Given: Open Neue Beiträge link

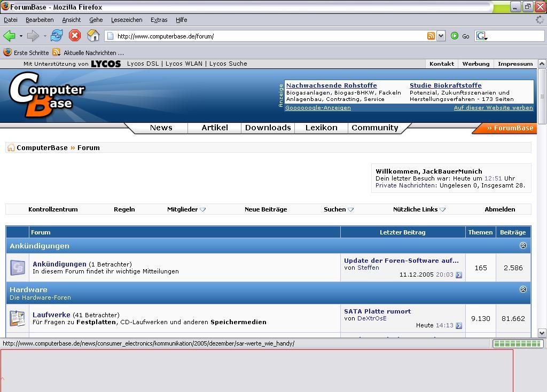Looking at the screenshot, I should pyautogui.click(x=266, y=209).
